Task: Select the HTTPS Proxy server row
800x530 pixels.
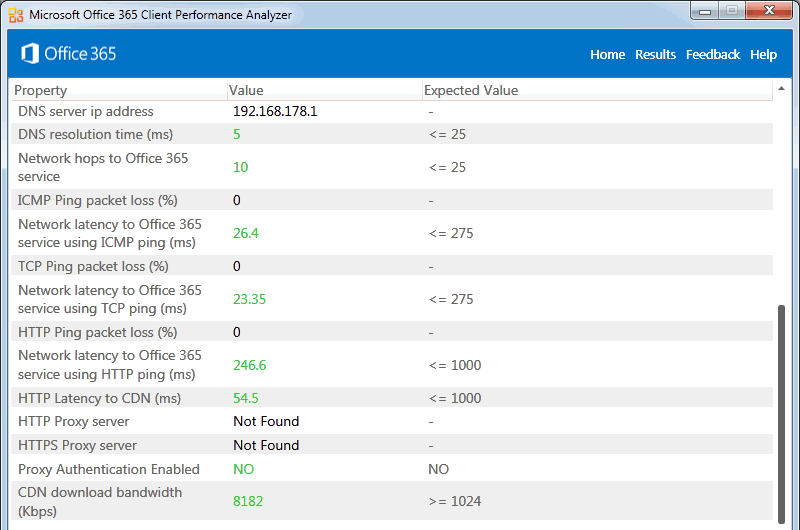Action: 392,445
